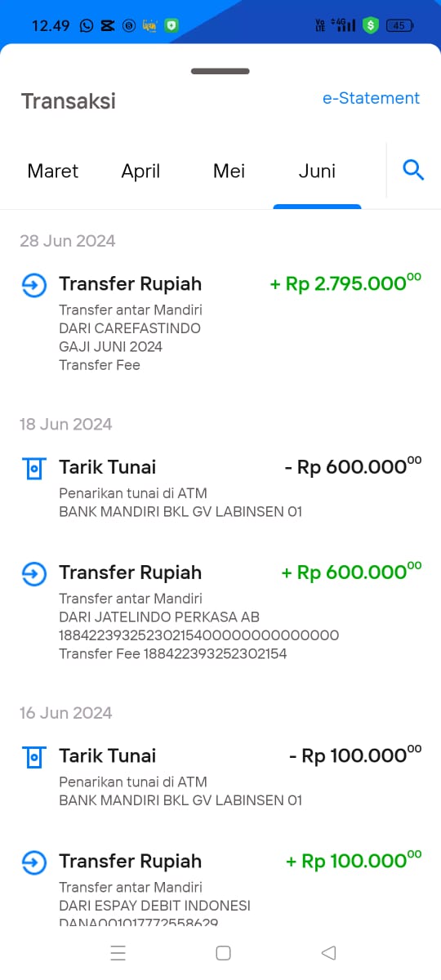Tap the bottom sheet drag handle
The image size is (441, 980).
(220, 71)
